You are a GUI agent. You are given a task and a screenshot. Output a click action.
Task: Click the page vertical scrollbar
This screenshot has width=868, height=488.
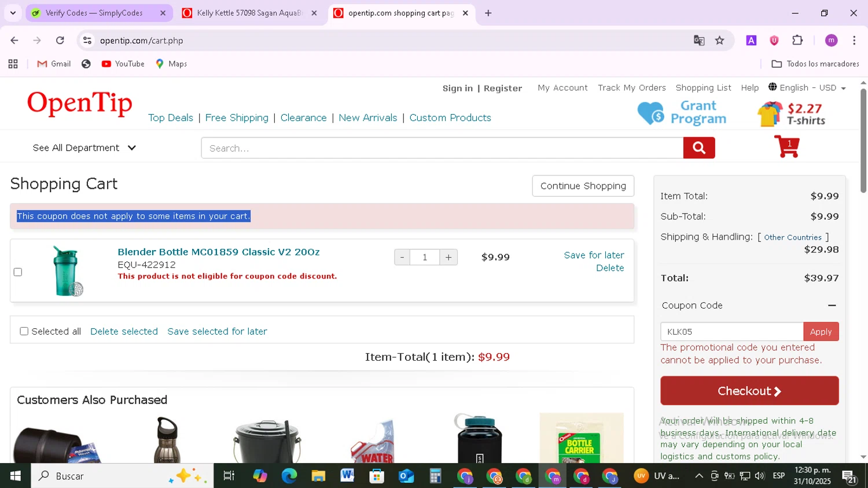tap(863, 141)
